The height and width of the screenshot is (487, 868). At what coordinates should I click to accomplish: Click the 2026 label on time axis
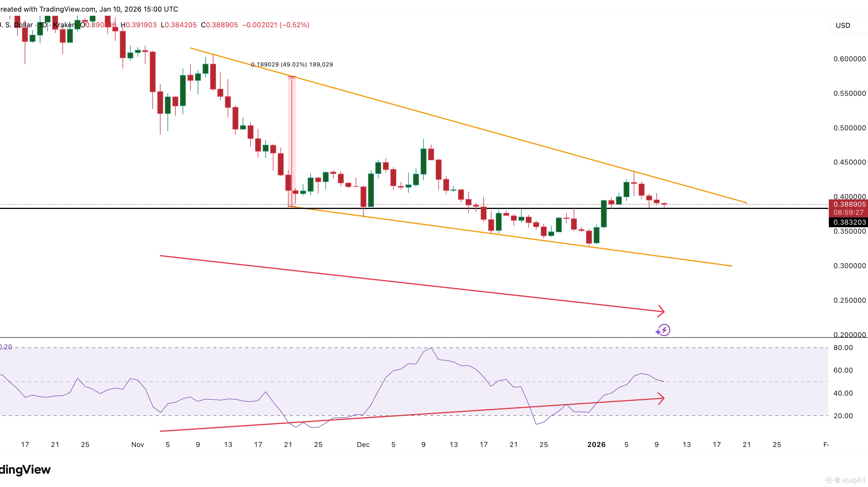coord(596,445)
